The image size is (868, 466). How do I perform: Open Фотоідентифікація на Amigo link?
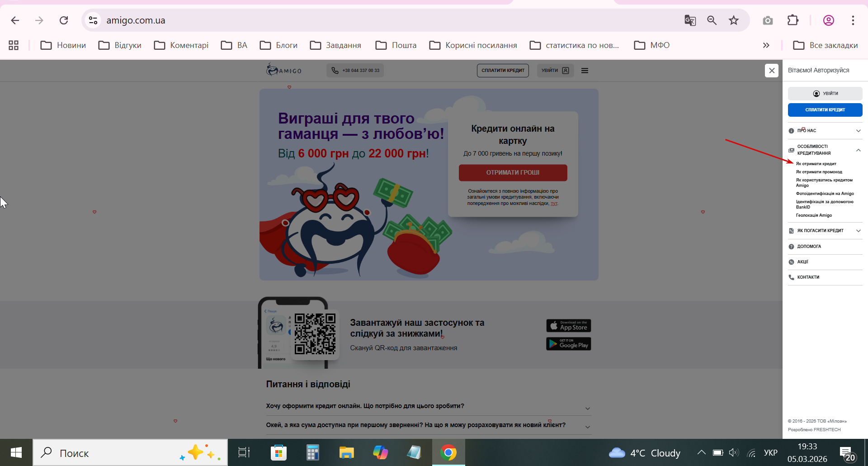[x=825, y=194]
